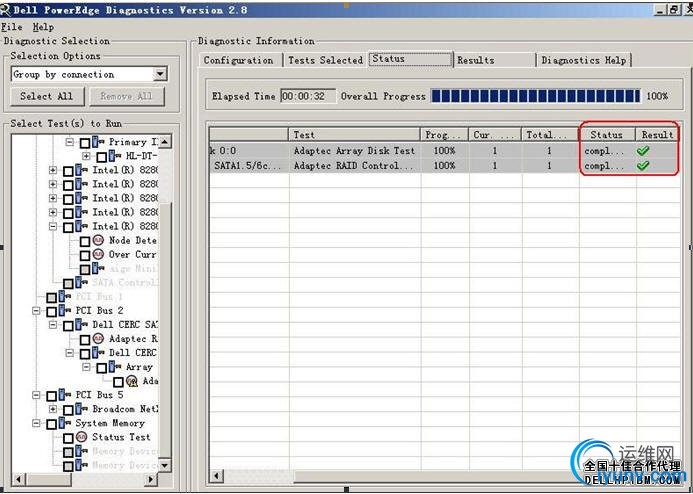Check the HL-DT- device checkbox
Viewport: 693px width, 494px height.
[x=102, y=157]
